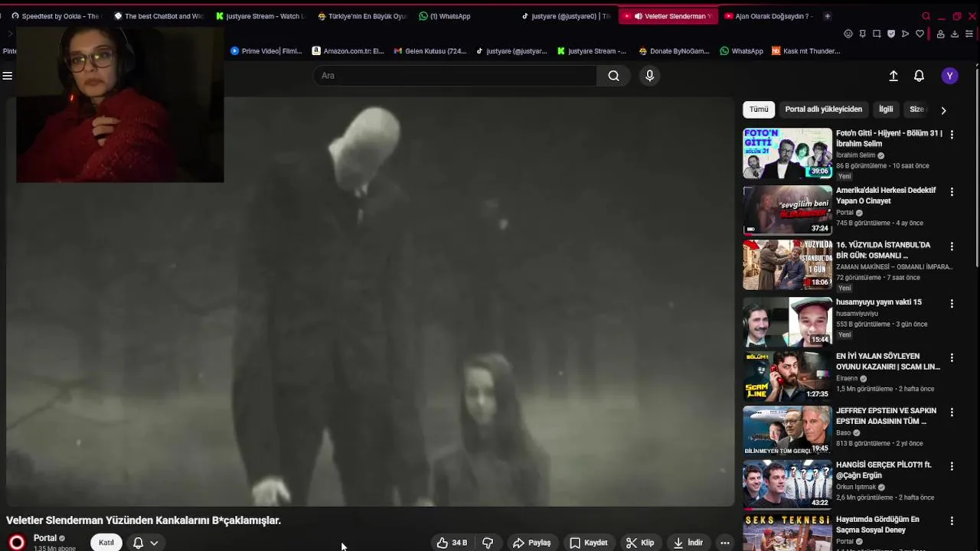Open Opera tab search magnifier icon
The image size is (980, 551).
click(926, 16)
